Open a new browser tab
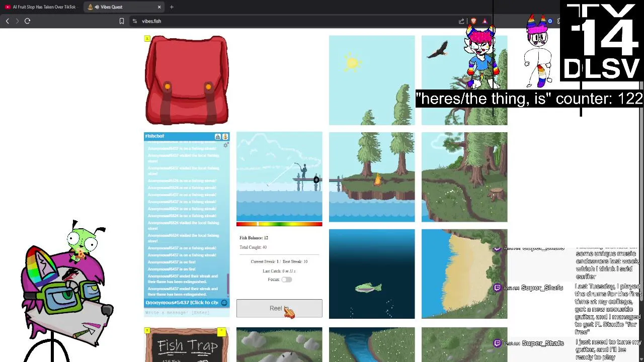 click(172, 7)
